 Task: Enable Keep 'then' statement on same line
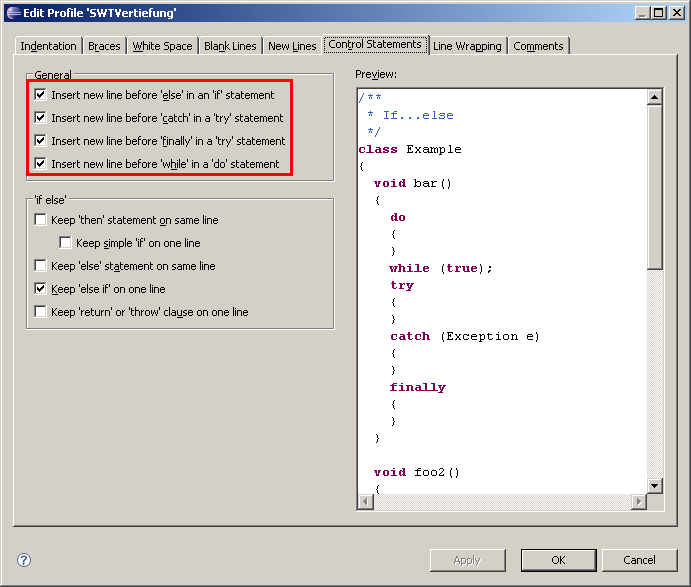tap(41, 220)
